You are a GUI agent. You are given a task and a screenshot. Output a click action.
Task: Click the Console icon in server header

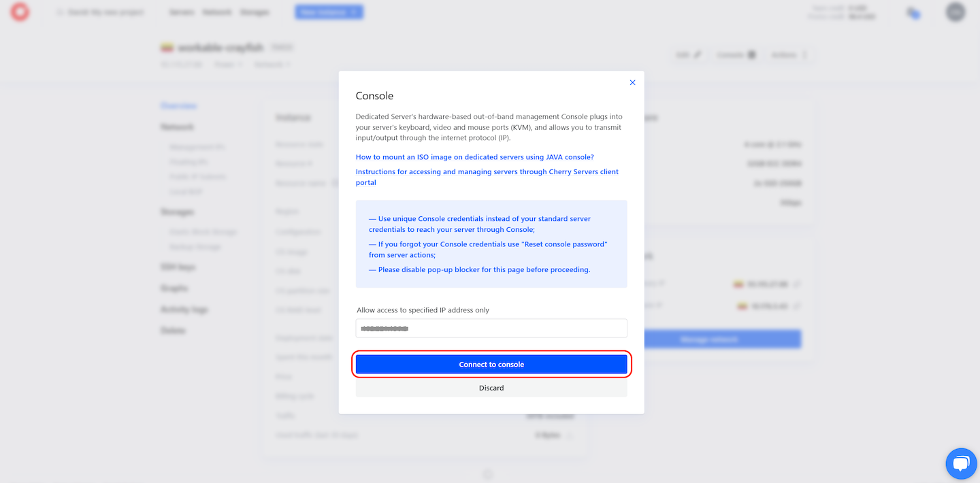pyautogui.click(x=751, y=55)
